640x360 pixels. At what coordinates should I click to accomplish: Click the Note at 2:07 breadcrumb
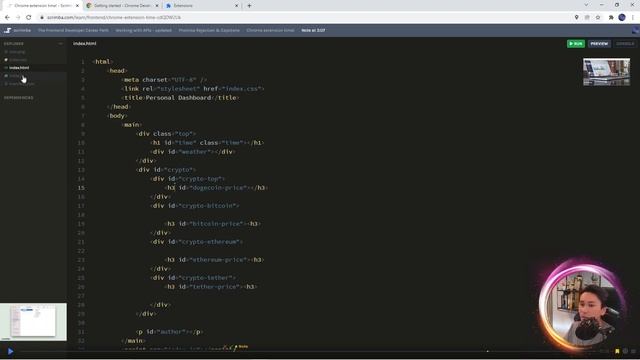tap(313, 30)
